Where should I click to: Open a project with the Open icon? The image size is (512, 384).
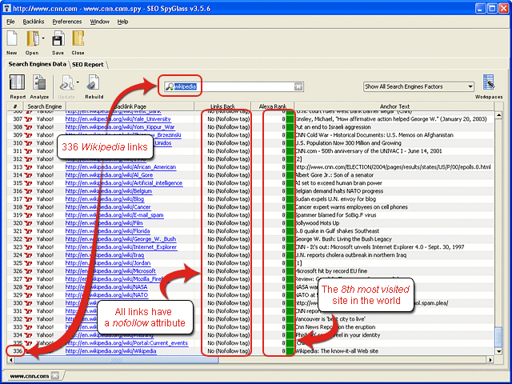point(33,40)
